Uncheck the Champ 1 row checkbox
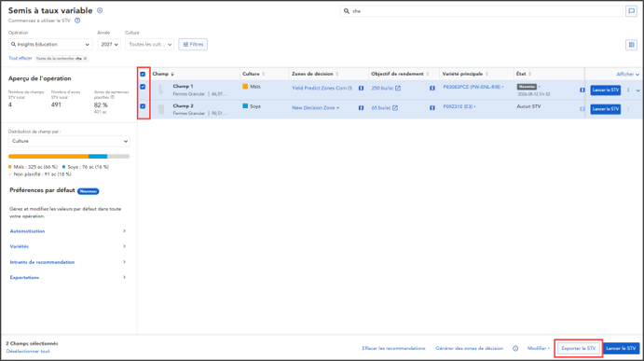 pyautogui.click(x=143, y=87)
